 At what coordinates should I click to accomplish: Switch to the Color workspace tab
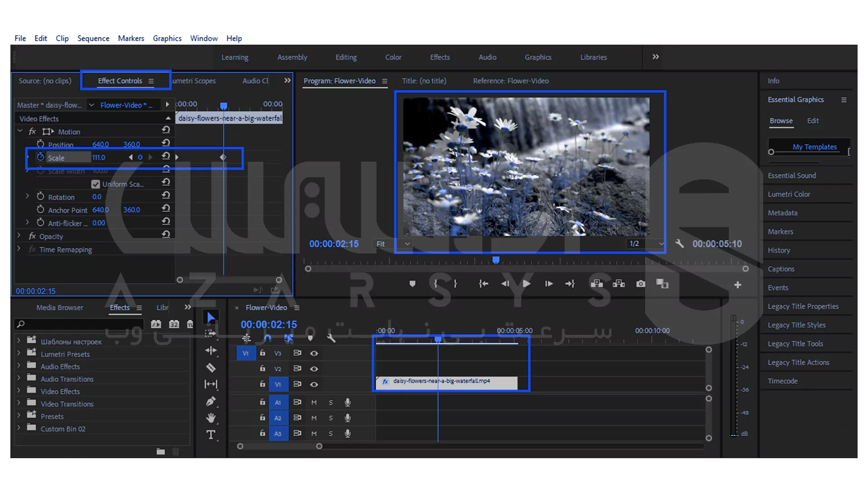coord(393,57)
